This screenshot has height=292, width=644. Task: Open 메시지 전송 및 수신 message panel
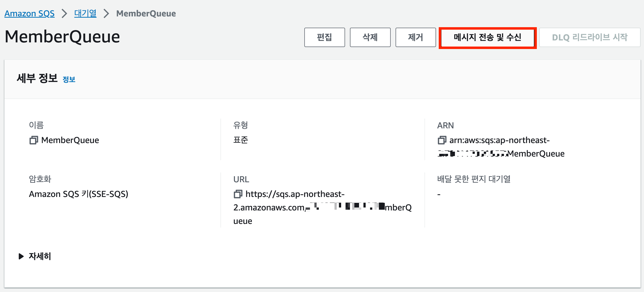(x=487, y=37)
